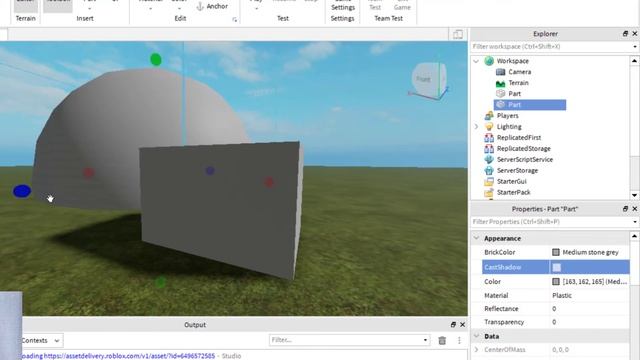The height and width of the screenshot is (360, 640).
Task: Select the Workspace globe icon
Action: point(489,61)
